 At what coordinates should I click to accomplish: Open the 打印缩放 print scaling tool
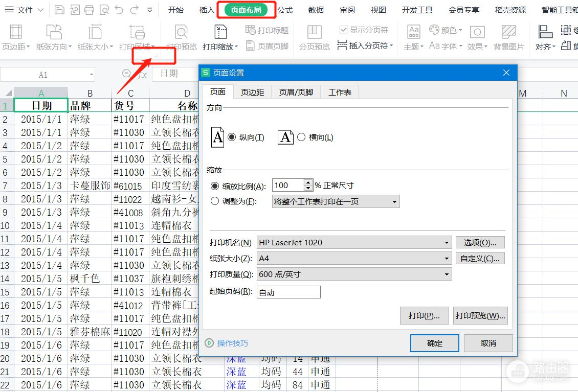point(220,33)
